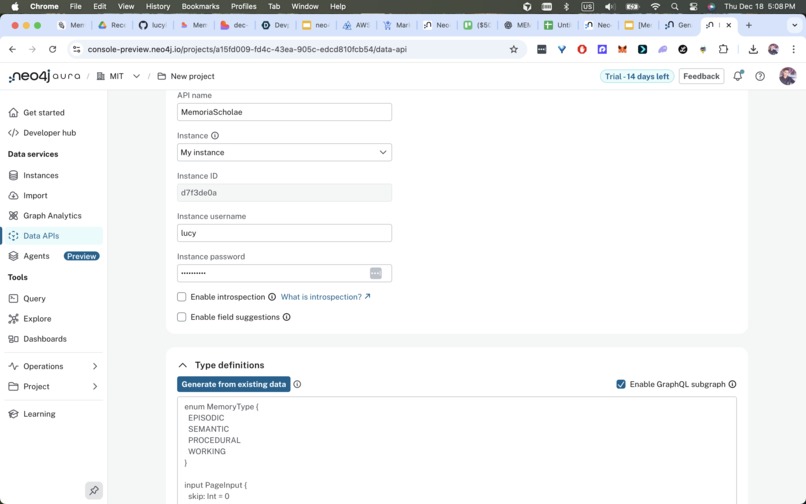Click the Feedback button

(x=701, y=76)
